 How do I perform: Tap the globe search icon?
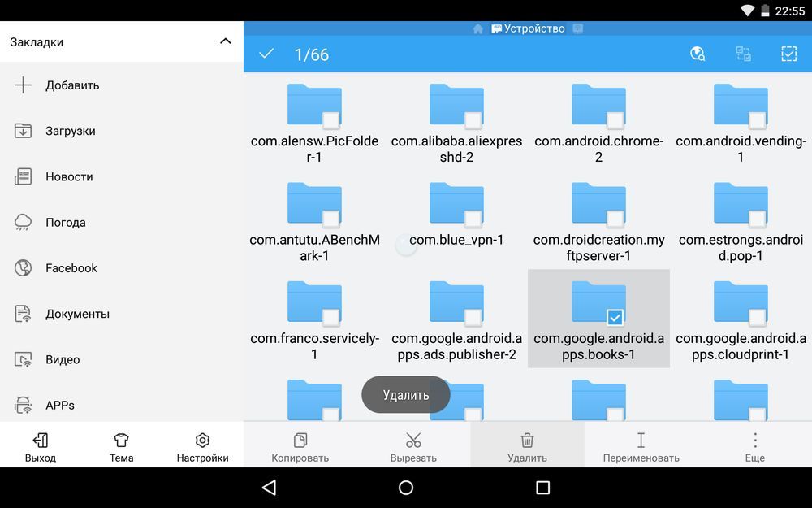click(698, 54)
